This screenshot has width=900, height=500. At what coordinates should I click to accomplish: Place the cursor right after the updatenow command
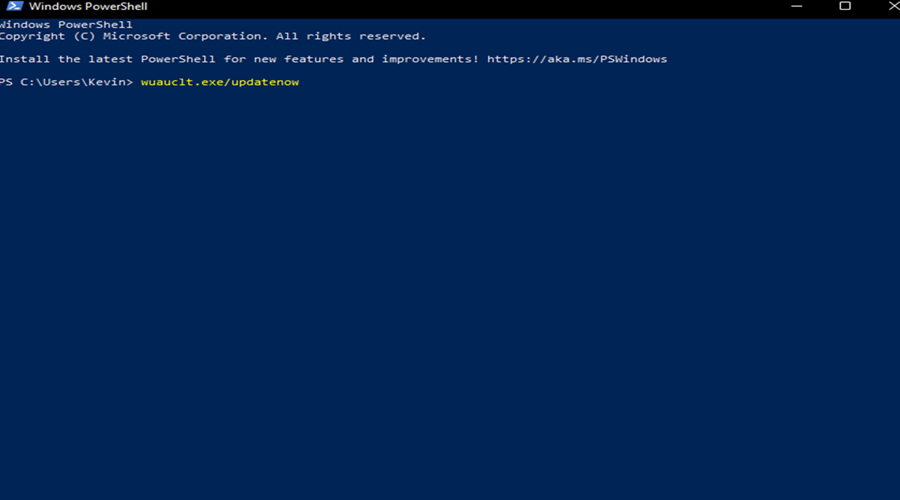tap(300, 82)
